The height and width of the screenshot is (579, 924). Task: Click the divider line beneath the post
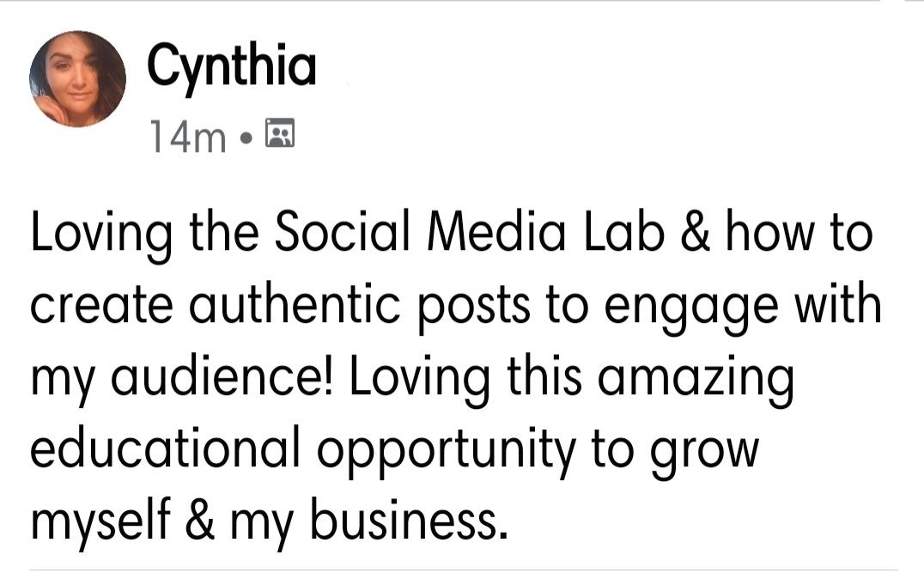pyautogui.click(x=462, y=570)
